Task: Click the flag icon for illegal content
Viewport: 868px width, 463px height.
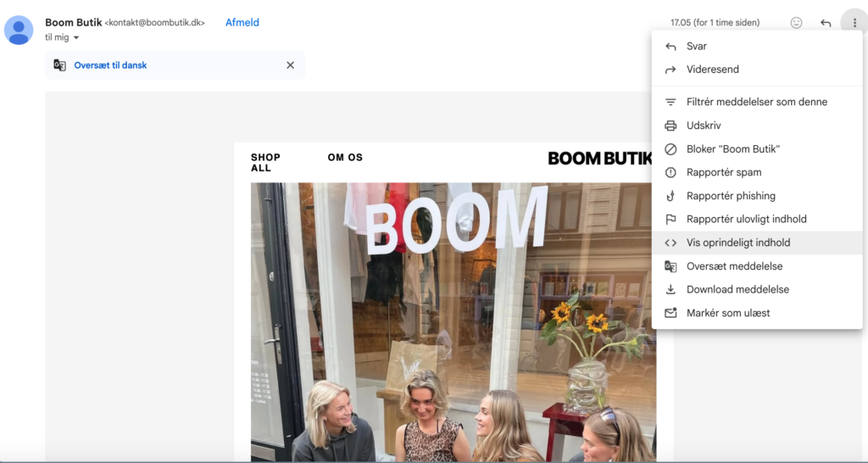Action: (670, 220)
